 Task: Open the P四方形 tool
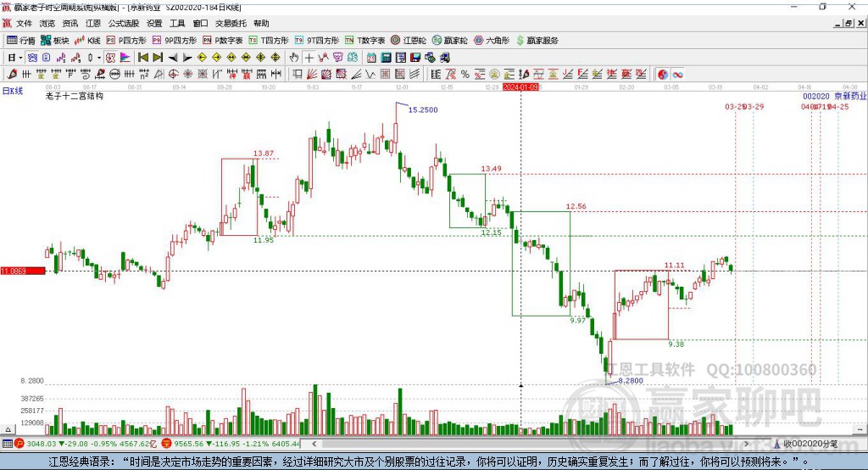126,41
